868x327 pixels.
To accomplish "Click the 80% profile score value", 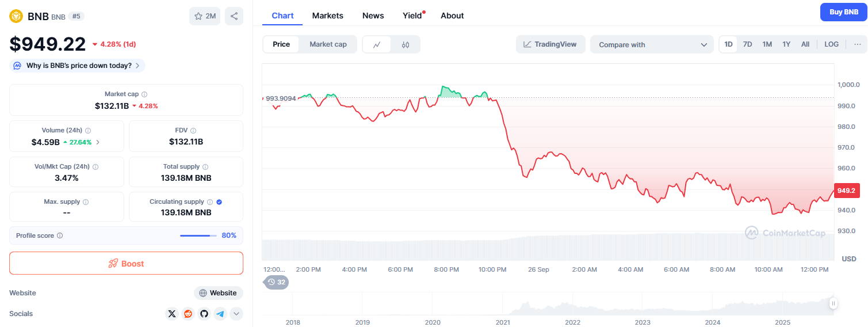I will (229, 235).
